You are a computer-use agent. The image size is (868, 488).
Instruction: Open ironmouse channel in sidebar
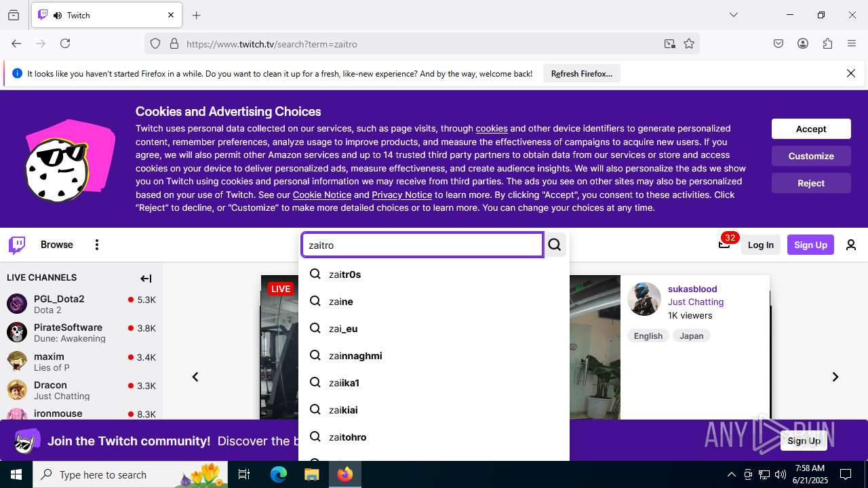pos(81,413)
